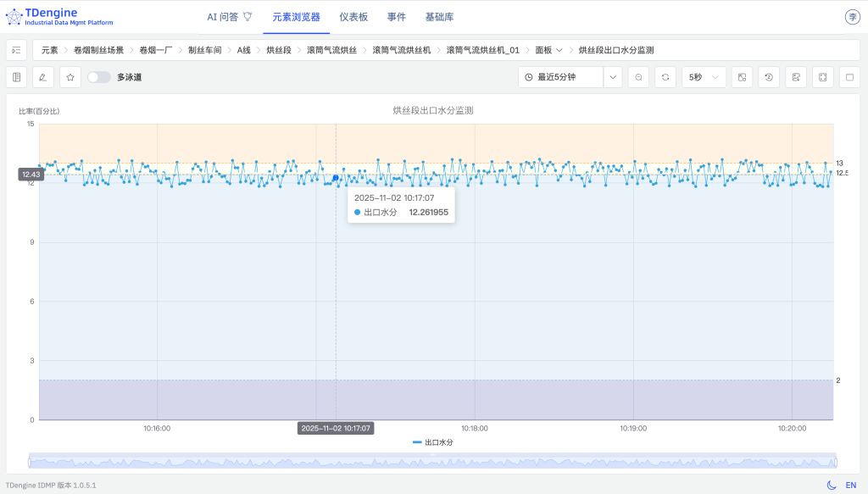This screenshot has width=868, height=494.
Task: Open the 事件 tab
Action: [x=396, y=16]
